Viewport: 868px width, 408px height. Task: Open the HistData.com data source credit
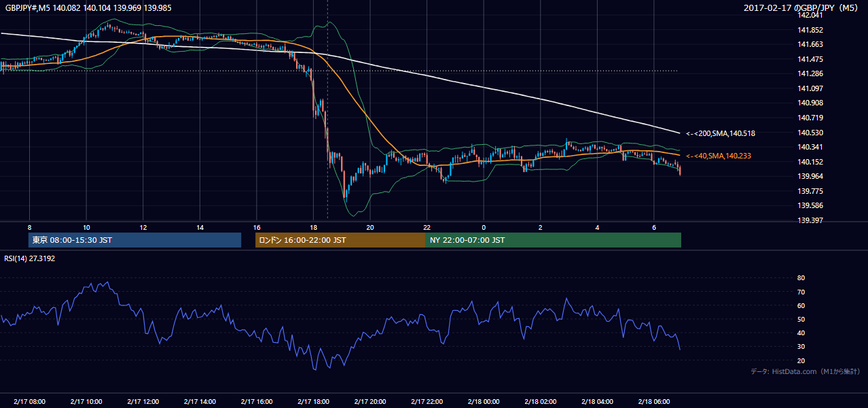click(x=806, y=371)
